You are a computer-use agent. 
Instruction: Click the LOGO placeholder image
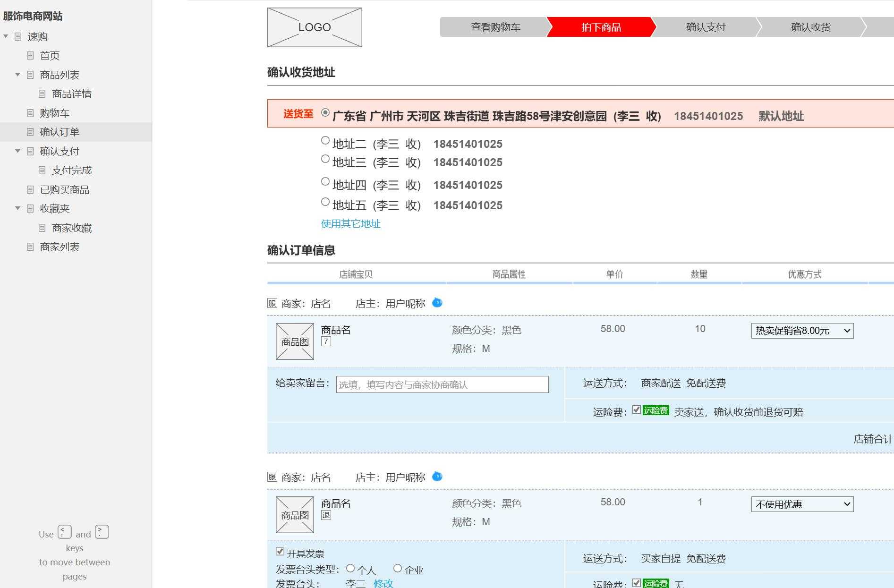coord(314,27)
